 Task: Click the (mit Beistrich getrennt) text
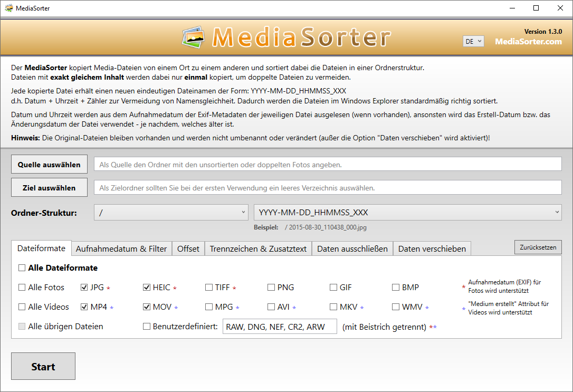pos(384,327)
